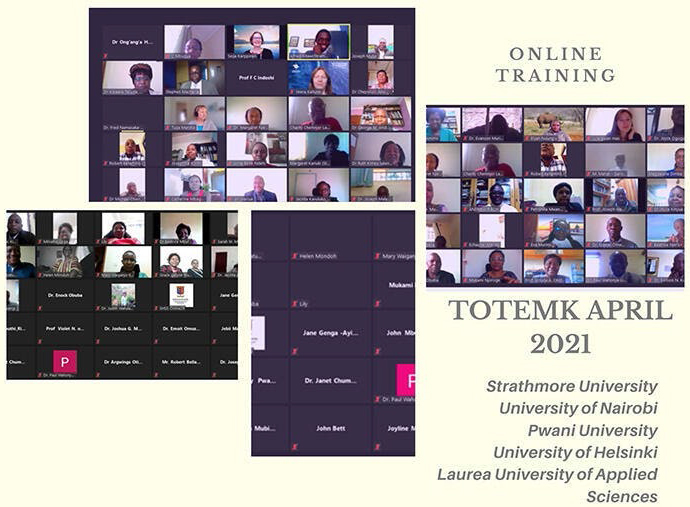Select the Dr. Janet Chum... name tile

tap(330, 381)
